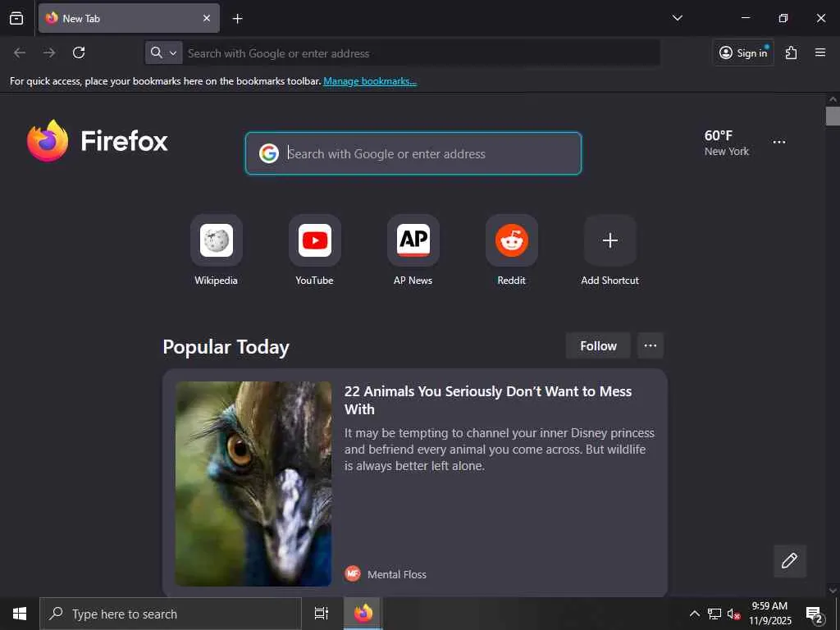
Task: Reload the current page
Action: (79, 52)
